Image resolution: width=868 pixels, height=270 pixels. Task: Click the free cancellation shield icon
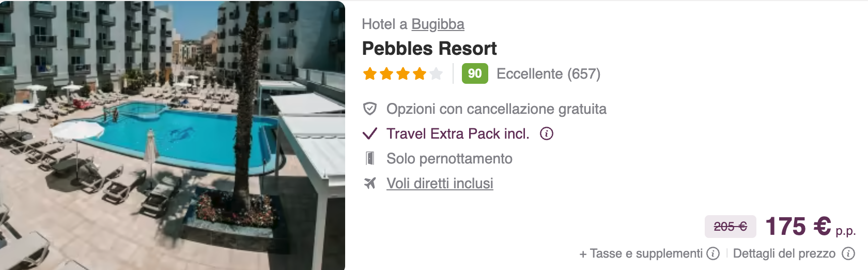click(370, 109)
